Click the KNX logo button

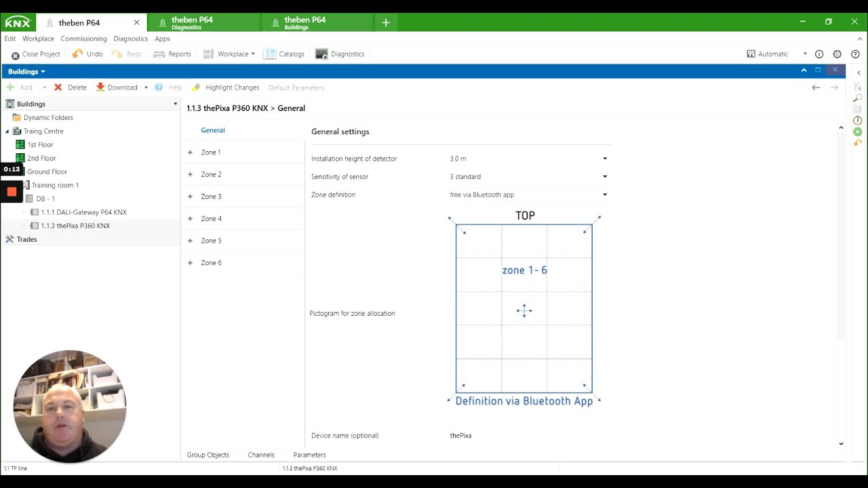[x=18, y=22]
